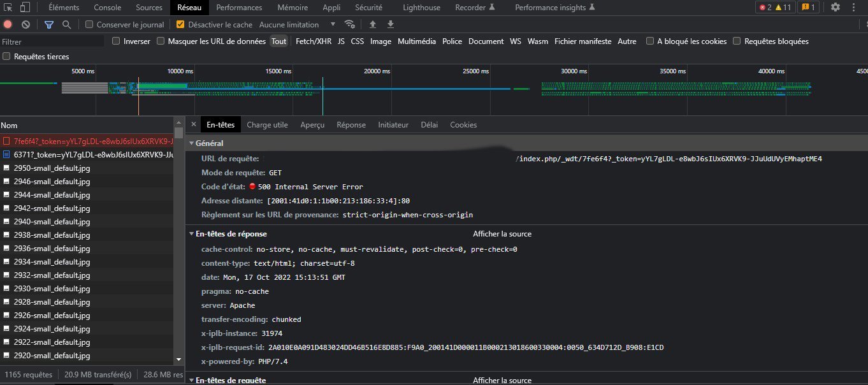The height and width of the screenshot is (385, 868).
Task: Open network search magnifier icon
Action: [66, 25]
